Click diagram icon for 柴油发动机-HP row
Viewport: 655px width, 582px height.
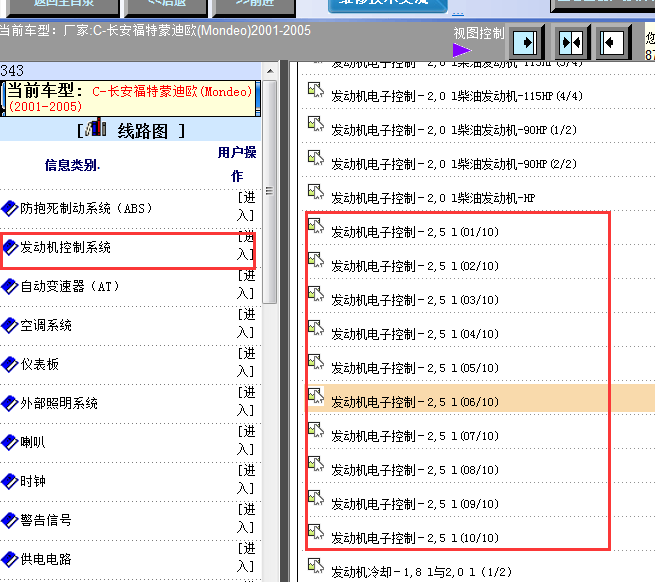[316, 193]
